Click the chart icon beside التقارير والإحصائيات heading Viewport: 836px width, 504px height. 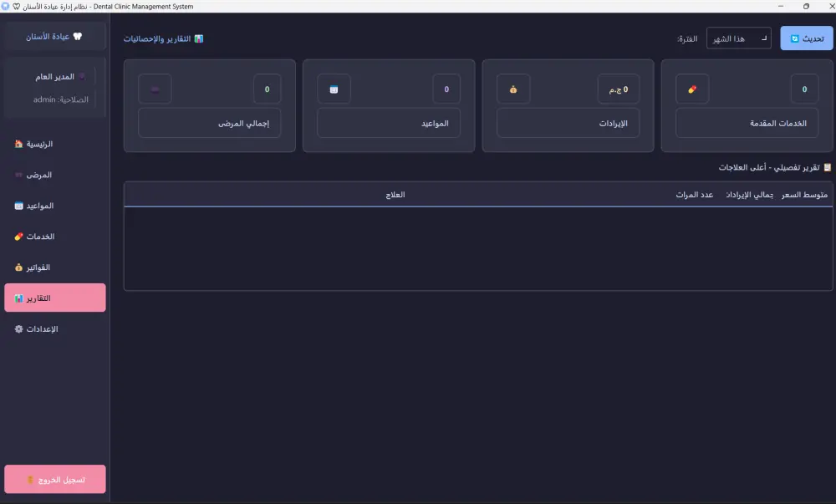pos(199,39)
